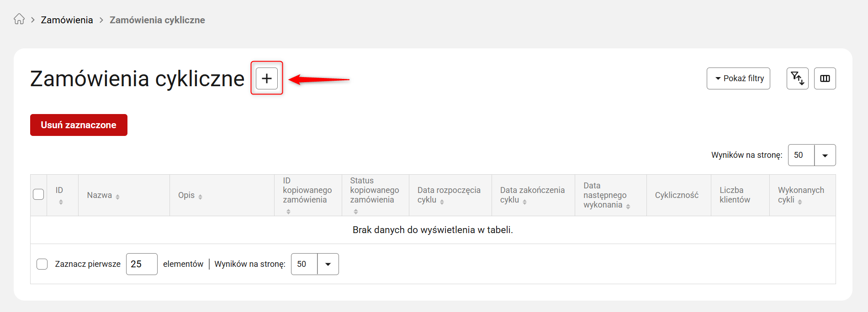Image resolution: width=868 pixels, height=312 pixels.
Task: Sort by Nazwa column sort icon
Action: coord(117,197)
